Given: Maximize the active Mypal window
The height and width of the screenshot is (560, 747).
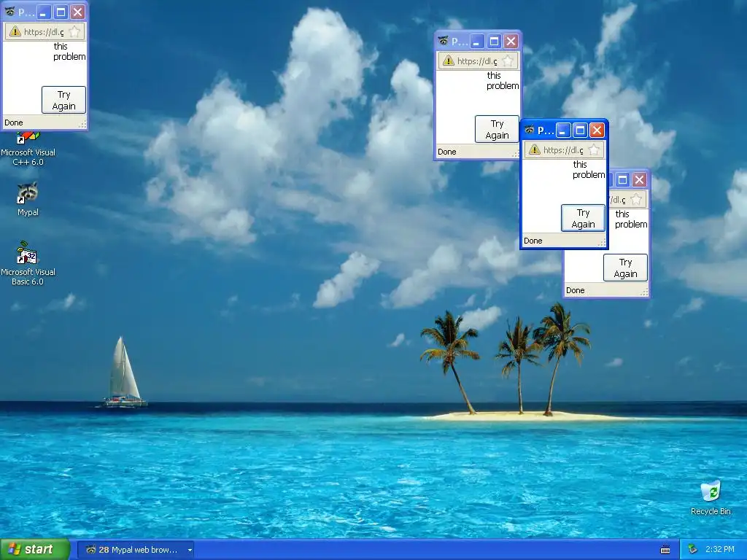Looking at the screenshot, I should 580,130.
